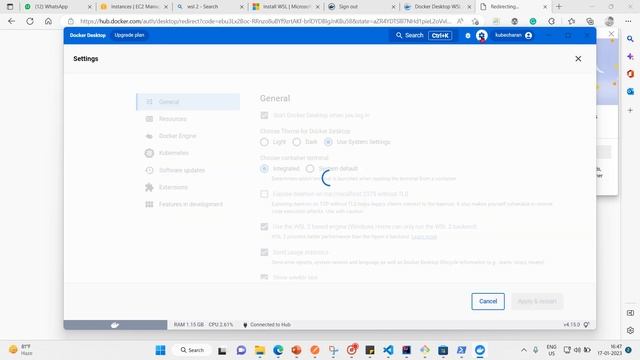Click the Docker Engine whale icon
Viewport: 640px width, 360px height.
(x=149, y=136)
